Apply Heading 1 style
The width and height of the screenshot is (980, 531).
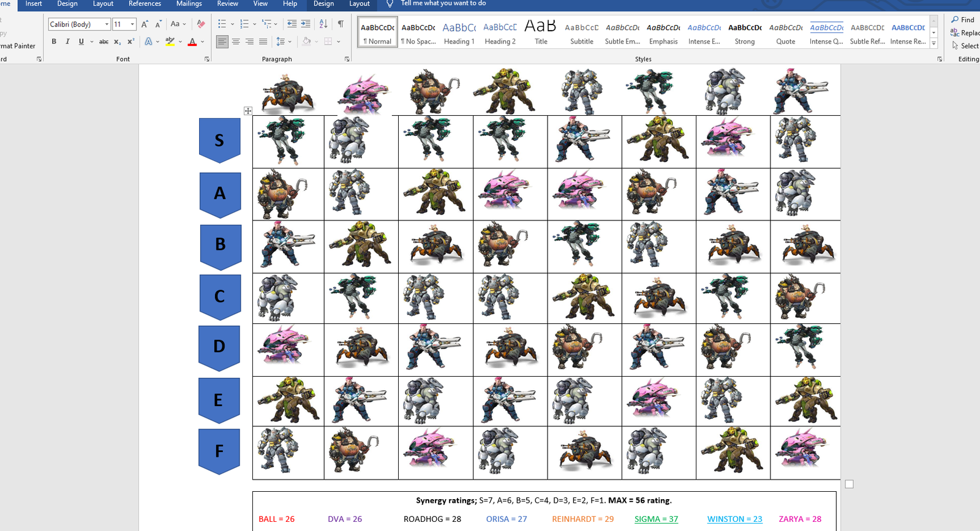point(459,33)
